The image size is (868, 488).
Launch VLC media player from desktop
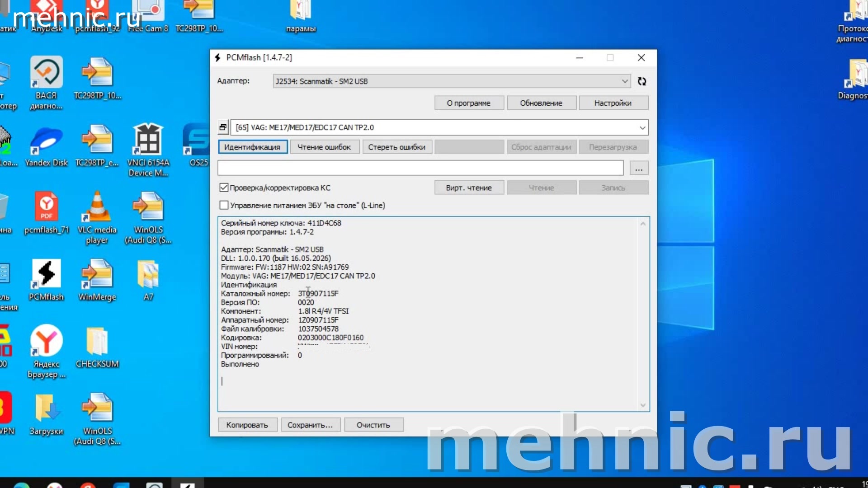[x=97, y=218]
